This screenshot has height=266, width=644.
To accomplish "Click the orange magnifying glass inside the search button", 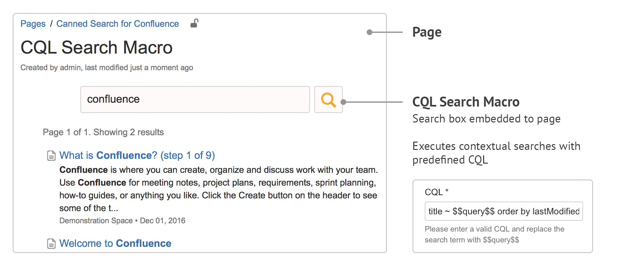I will [x=328, y=100].
